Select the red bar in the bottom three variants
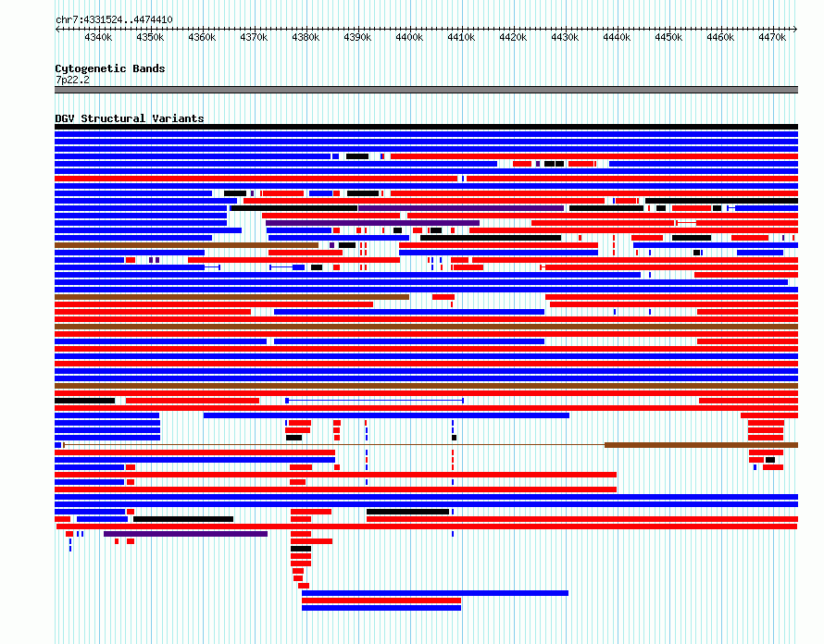 pyautogui.click(x=381, y=601)
